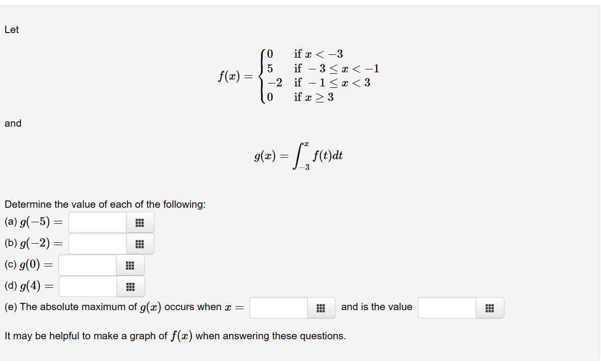The image size is (601, 364).
Task: Click the word 'and' between formulas
Action: (x=14, y=123)
